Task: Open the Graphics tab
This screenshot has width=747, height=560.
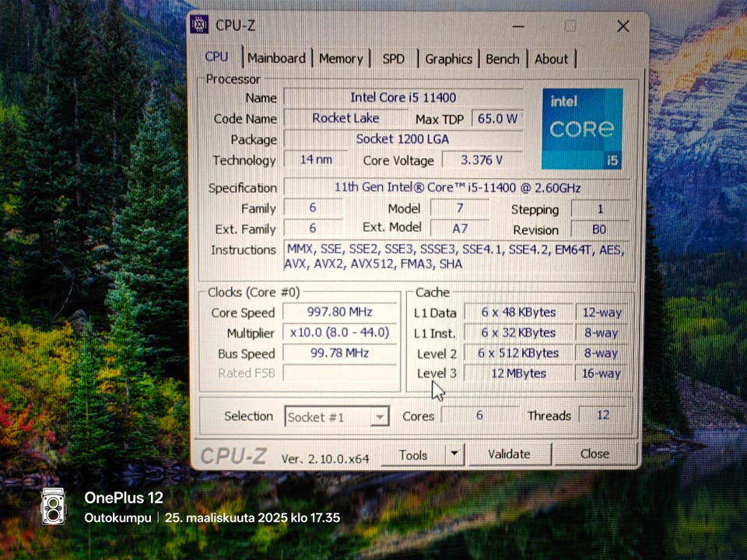Action: pos(448,59)
